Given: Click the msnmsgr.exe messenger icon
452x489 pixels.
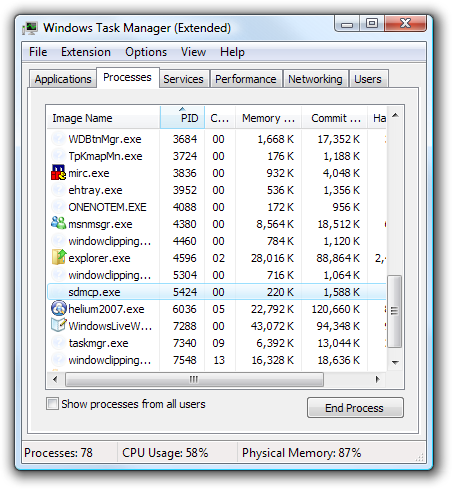Looking at the screenshot, I should click(x=58, y=223).
